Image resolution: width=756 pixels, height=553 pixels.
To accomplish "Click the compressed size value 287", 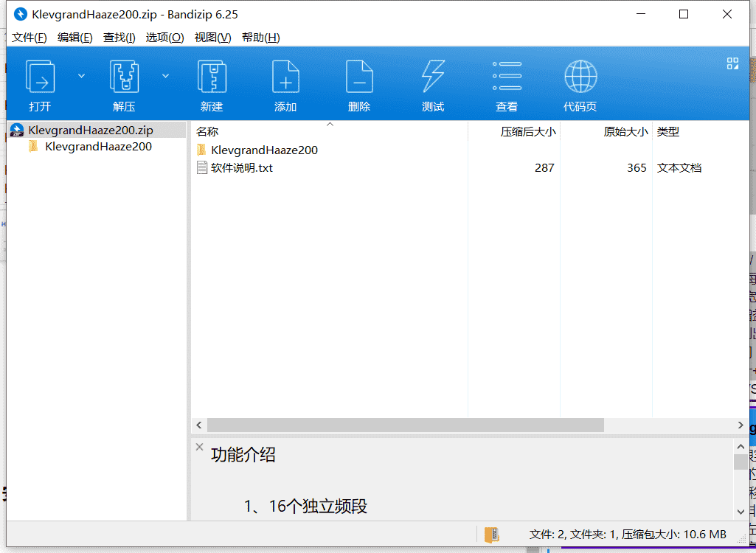I will pyautogui.click(x=544, y=168).
